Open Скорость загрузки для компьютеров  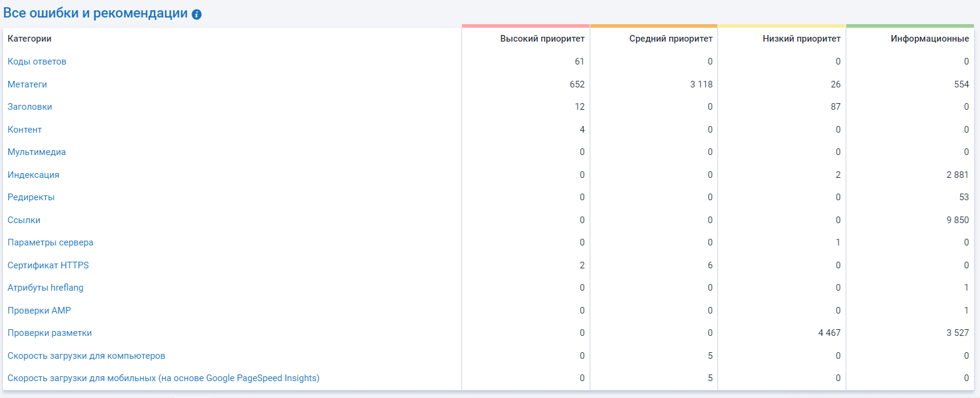click(x=86, y=356)
